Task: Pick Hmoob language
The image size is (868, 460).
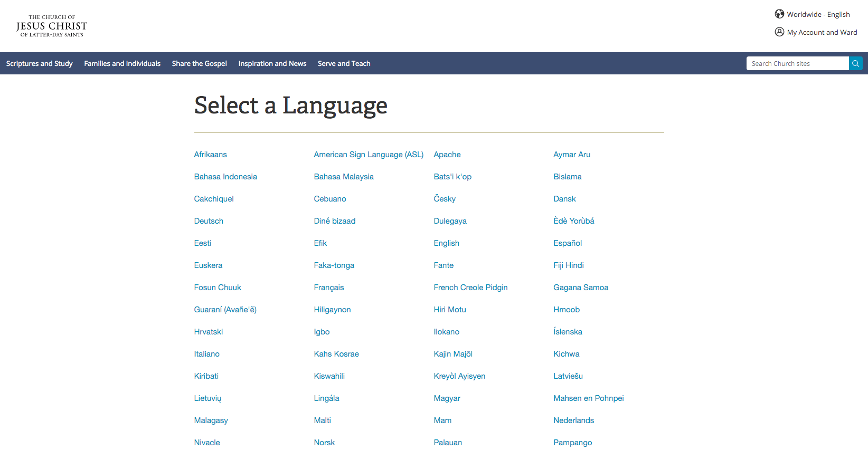Action: [x=567, y=310]
